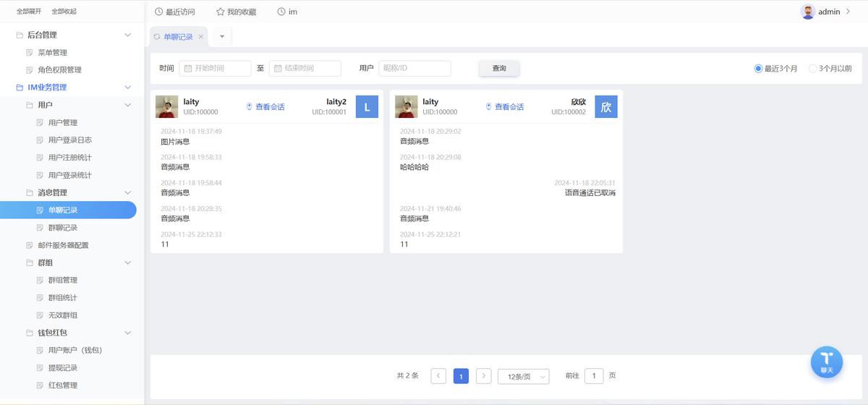Viewport: 868px width, 405px height.
Task: Open 群聊记录 in the sidebar
Action: point(63,228)
